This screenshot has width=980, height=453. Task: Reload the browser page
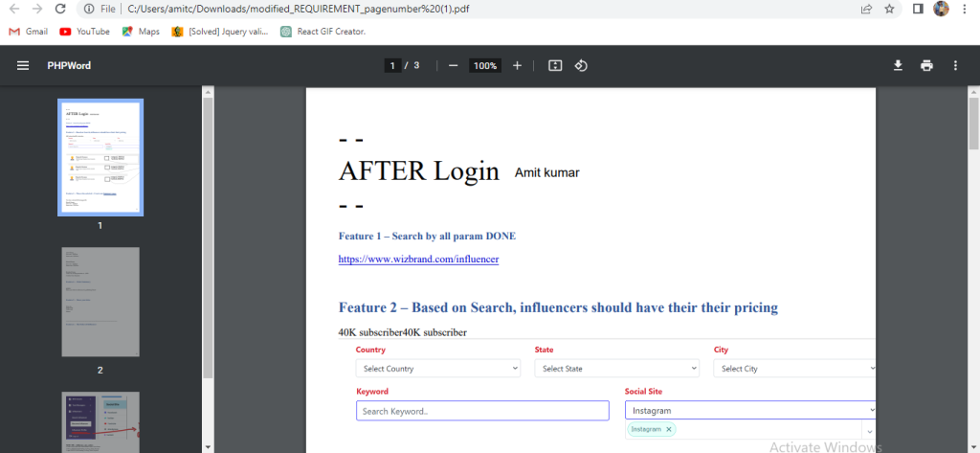(60, 9)
